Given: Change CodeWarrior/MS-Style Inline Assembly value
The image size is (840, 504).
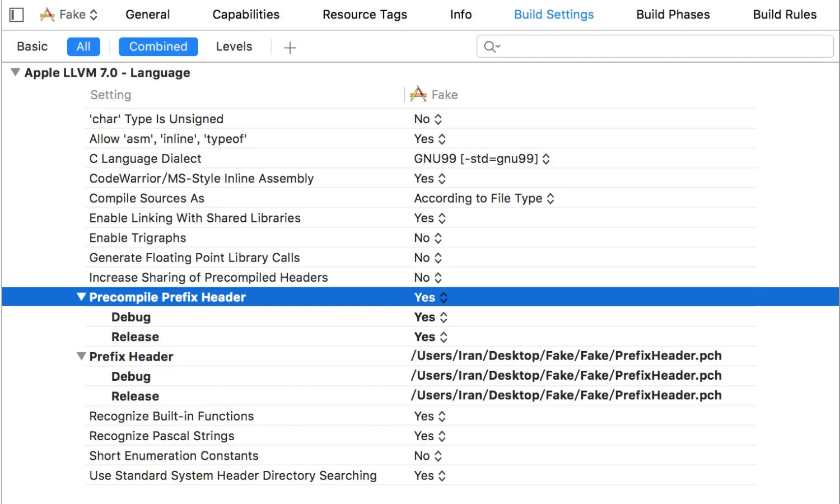Looking at the screenshot, I should pos(430,179).
